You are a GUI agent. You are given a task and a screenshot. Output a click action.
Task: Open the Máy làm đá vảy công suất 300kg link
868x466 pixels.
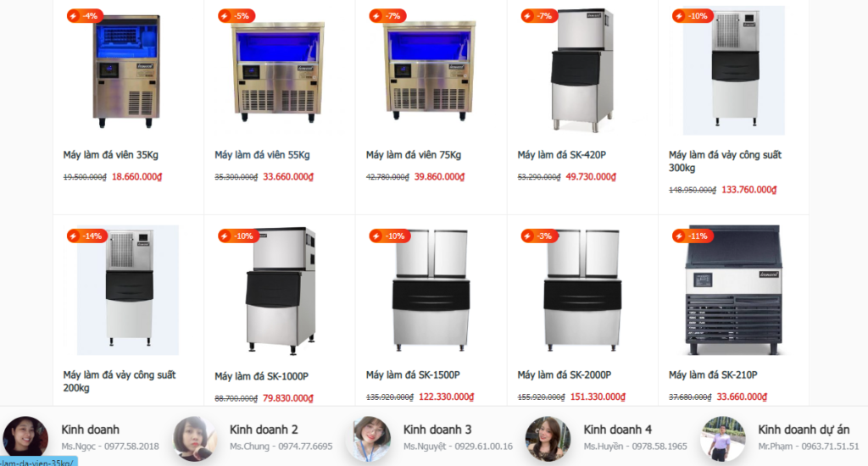pos(726,161)
